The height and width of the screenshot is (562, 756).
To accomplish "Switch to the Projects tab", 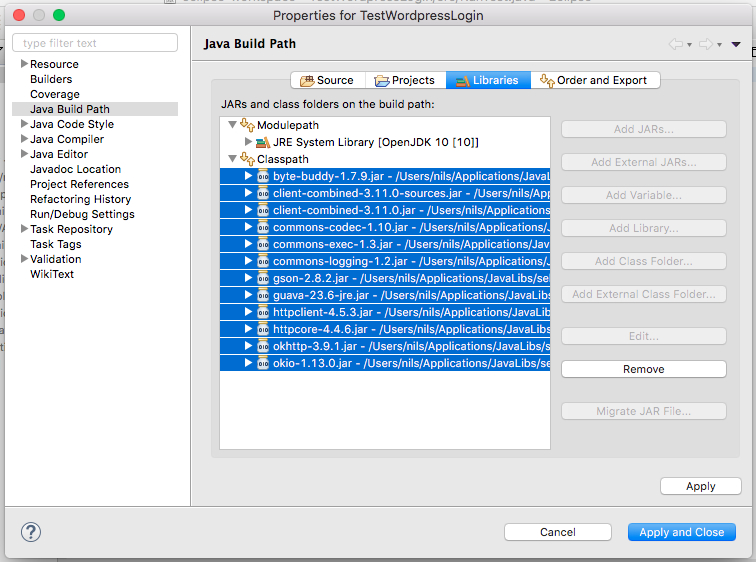I will 405,80.
